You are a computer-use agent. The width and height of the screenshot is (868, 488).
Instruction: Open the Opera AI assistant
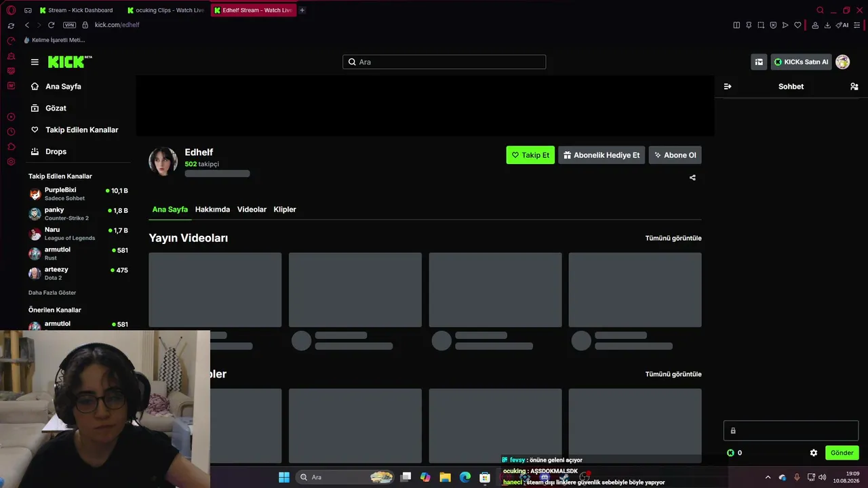click(842, 25)
